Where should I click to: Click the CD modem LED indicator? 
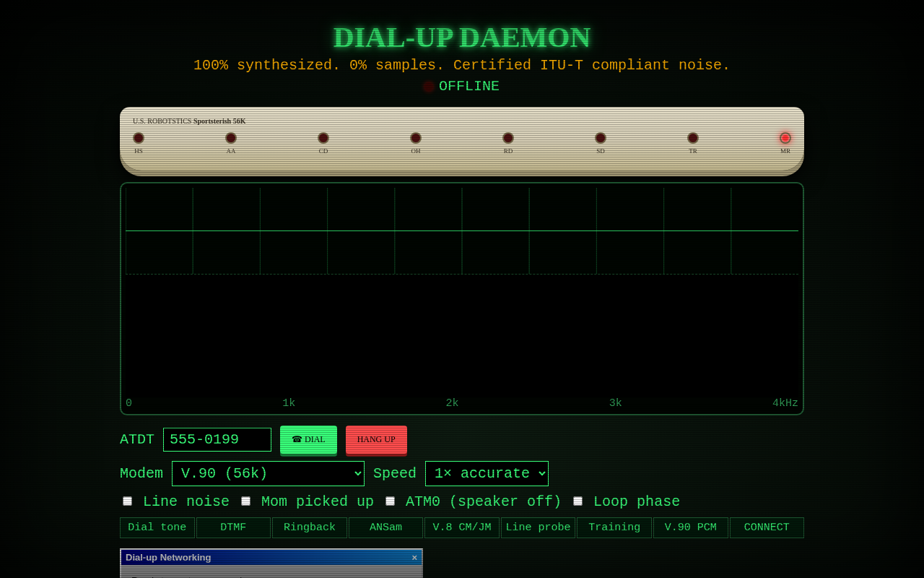(x=323, y=138)
